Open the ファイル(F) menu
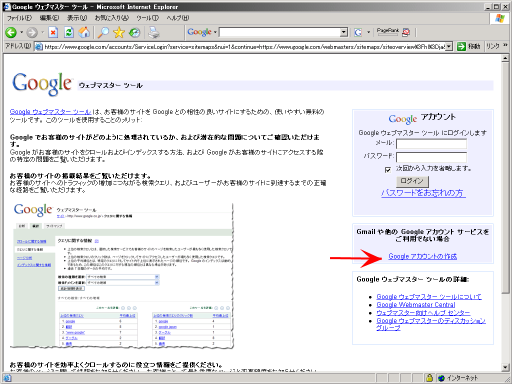The height and width of the screenshot is (384, 512). (x=20, y=18)
